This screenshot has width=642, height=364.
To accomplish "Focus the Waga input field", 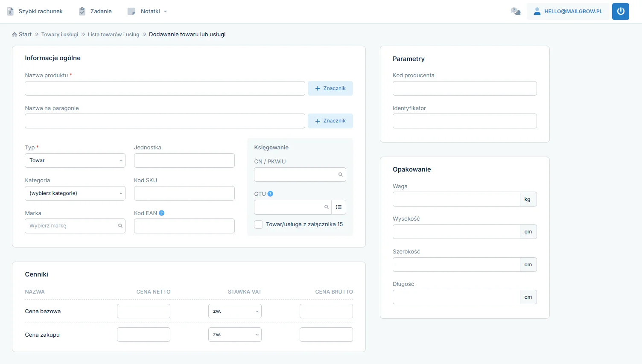I will pyautogui.click(x=456, y=199).
